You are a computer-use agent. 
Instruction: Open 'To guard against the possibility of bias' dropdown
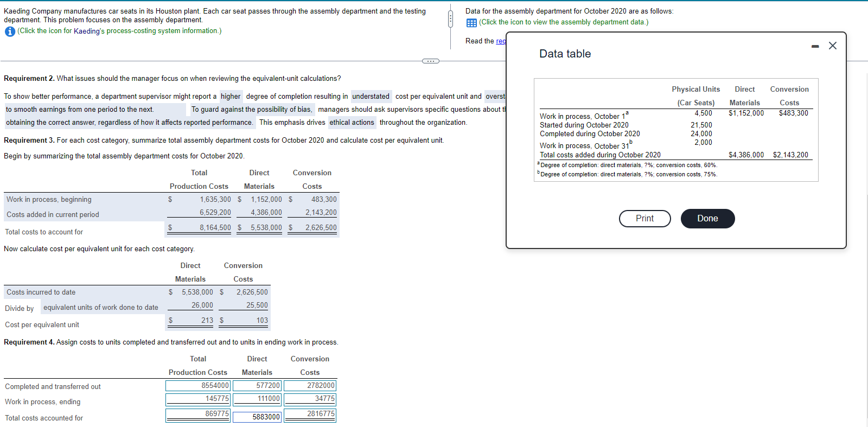[252, 110]
